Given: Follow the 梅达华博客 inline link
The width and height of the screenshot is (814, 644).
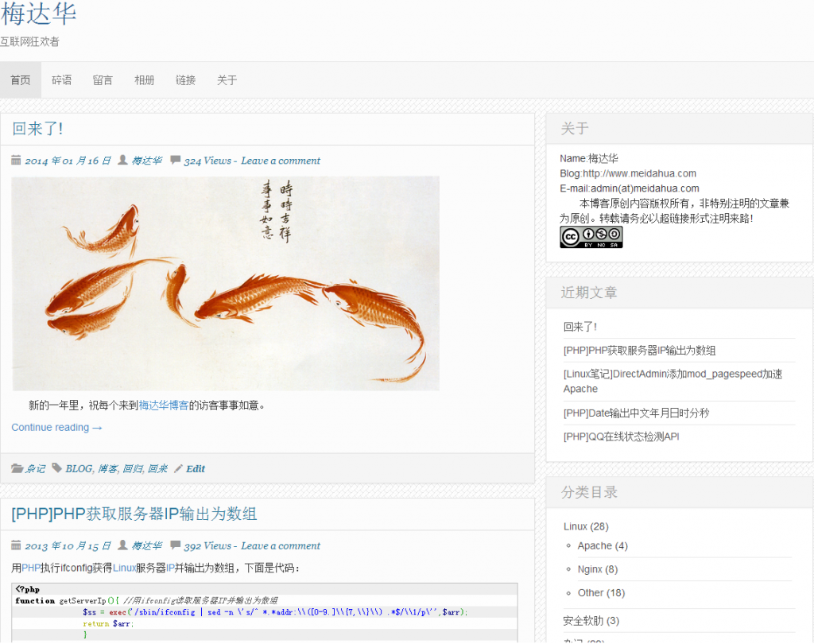Looking at the screenshot, I should [164, 405].
